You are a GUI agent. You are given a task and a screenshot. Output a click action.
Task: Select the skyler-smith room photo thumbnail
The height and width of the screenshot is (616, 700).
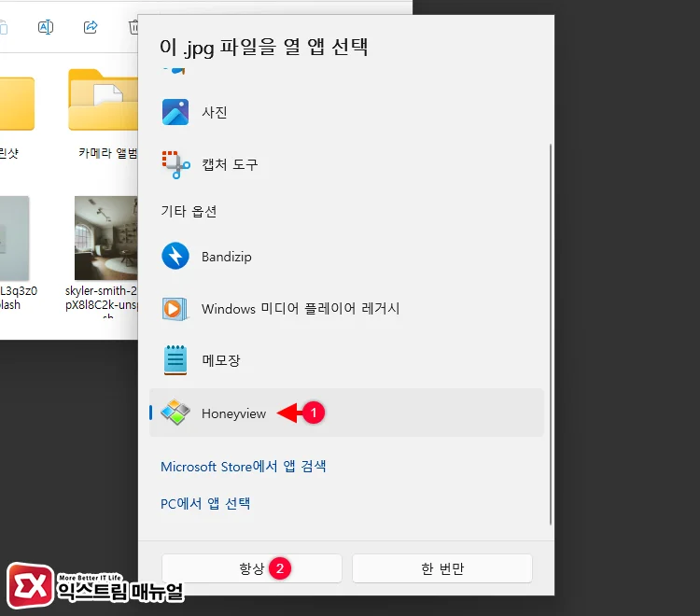pos(106,238)
